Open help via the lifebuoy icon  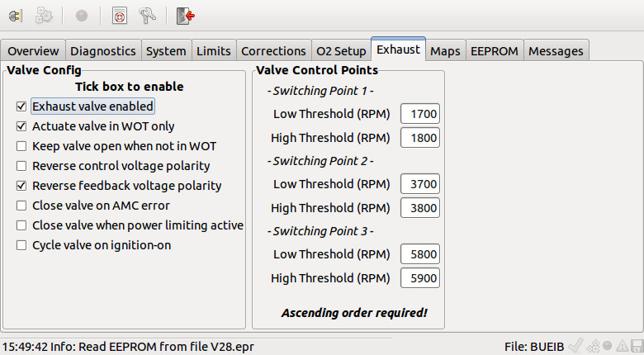pyautogui.click(x=118, y=16)
